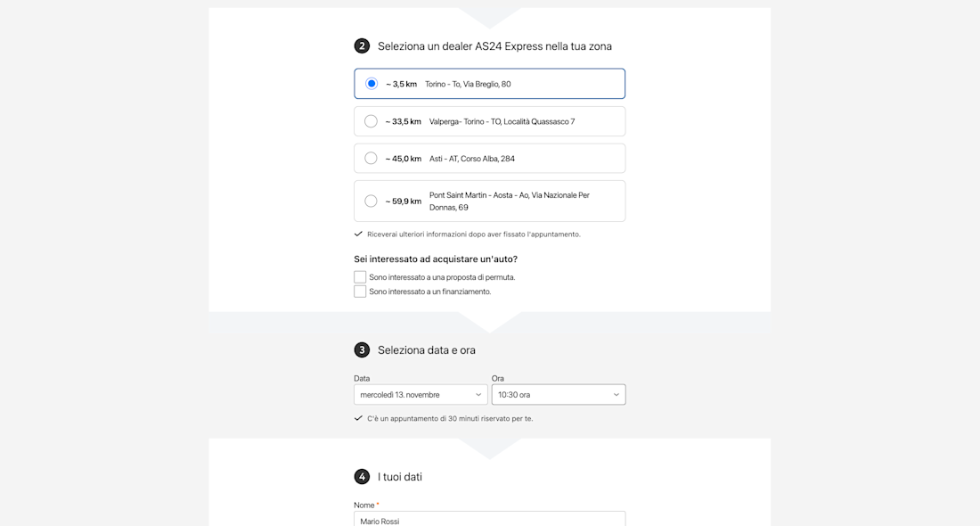
Task: Click the step 4 number badge
Action: coord(362,477)
